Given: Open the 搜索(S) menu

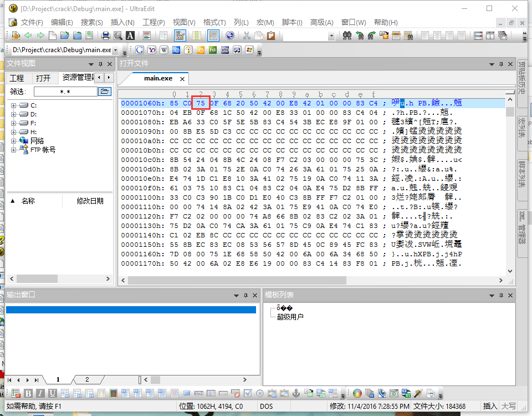Looking at the screenshot, I should click(x=91, y=22).
